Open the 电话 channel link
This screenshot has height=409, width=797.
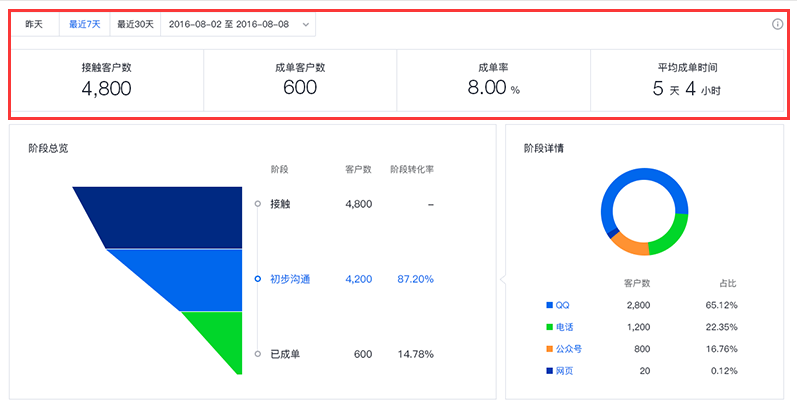[565, 327]
